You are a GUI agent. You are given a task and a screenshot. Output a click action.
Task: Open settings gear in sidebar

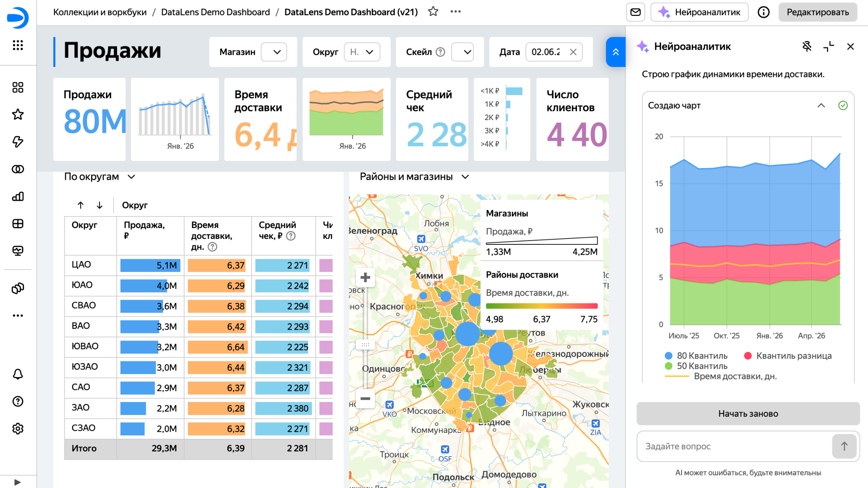point(18,429)
